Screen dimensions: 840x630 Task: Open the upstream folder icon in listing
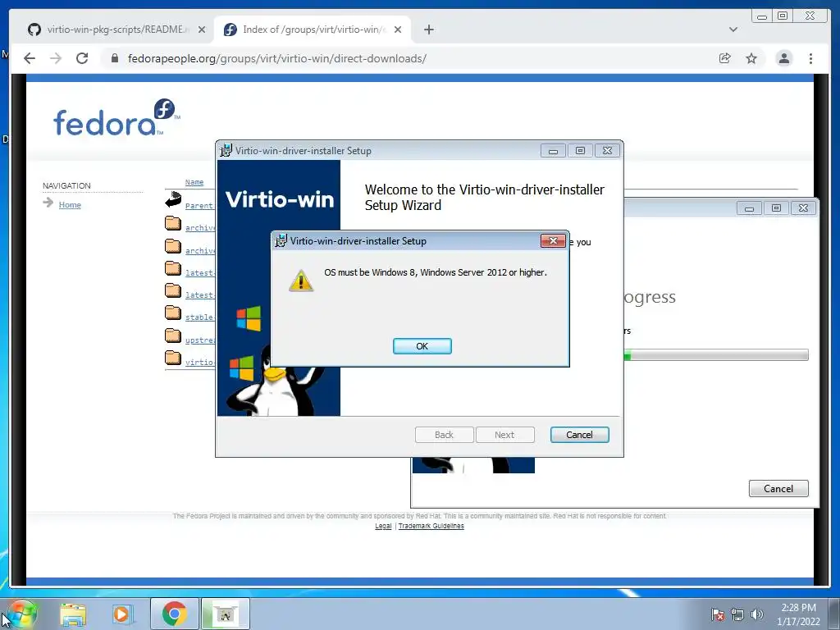pos(172,336)
